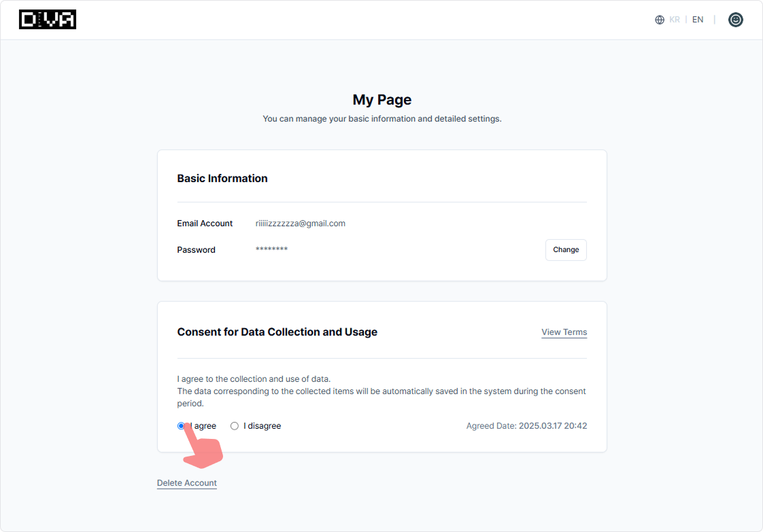Click the gmail email address text

tap(300, 224)
